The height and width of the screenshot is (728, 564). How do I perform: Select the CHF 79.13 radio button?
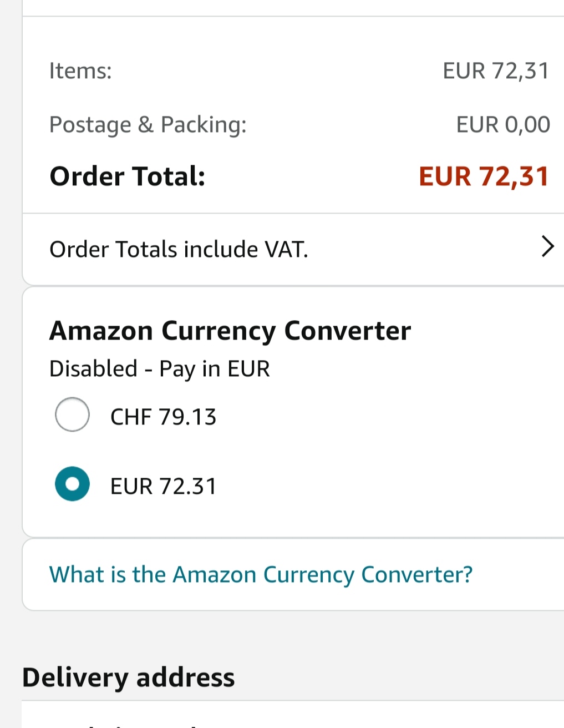point(72,414)
